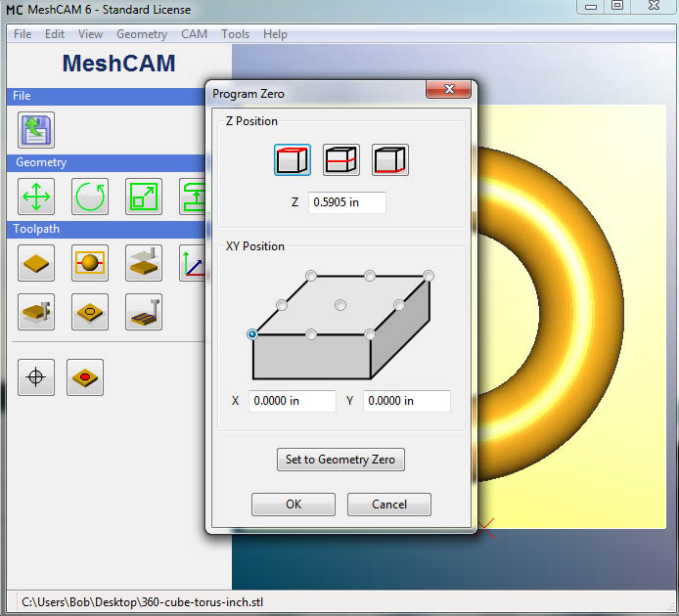The width and height of the screenshot is (679, 616).
Task: Set Z zero to top of stock
Action: 293,160
